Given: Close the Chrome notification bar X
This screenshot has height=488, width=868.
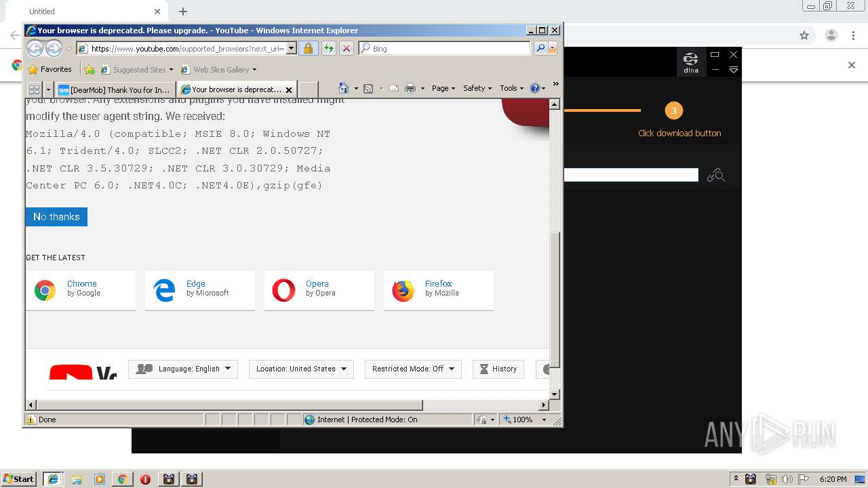Looking at the screenshot, I should click(x=852, y=65).
